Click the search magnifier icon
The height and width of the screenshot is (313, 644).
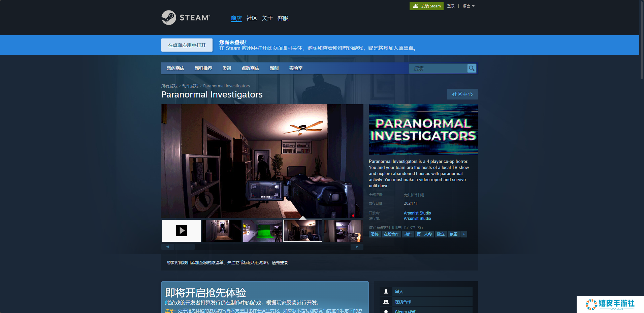(x=472, y=68)
